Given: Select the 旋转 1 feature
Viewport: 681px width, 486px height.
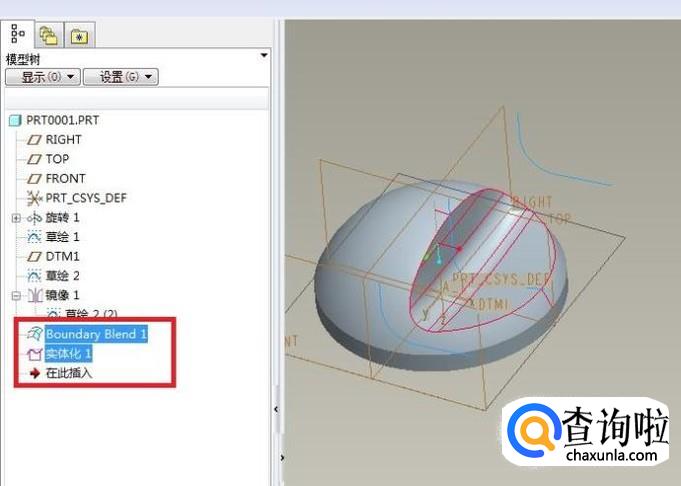Looking at the screenshot, I should [x=62, y=218].
